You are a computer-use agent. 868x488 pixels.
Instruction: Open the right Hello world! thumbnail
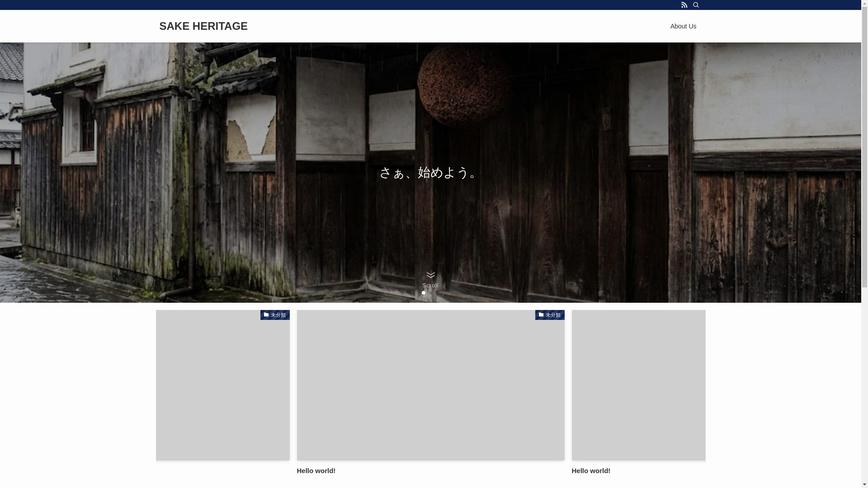tap(638, 385)
